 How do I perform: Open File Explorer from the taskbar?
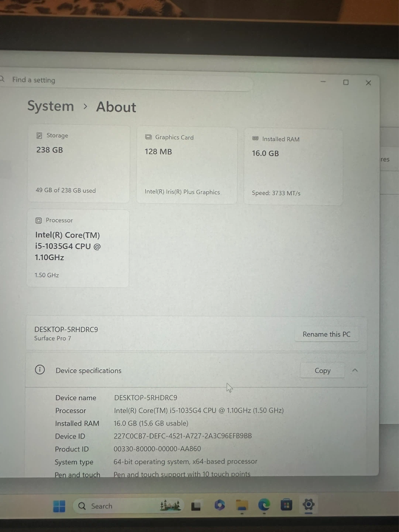242,505
